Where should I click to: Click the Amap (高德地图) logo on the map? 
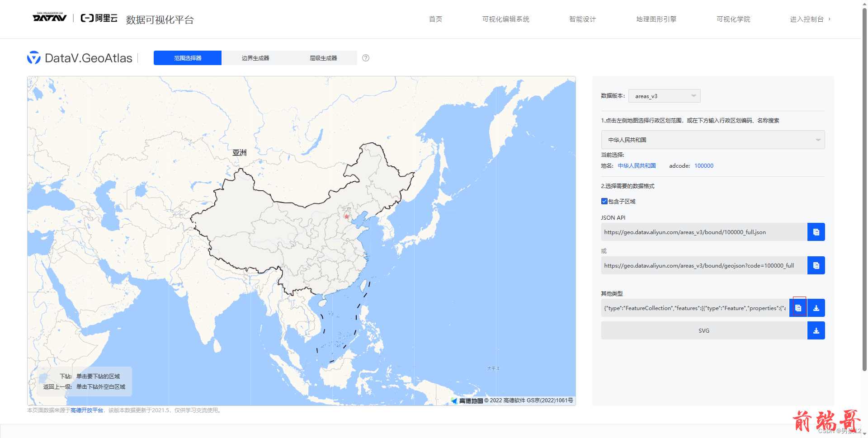[467, 400]
